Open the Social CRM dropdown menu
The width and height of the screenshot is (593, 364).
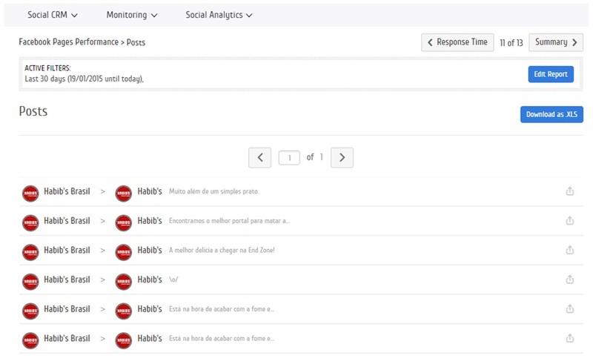point(53,15)
